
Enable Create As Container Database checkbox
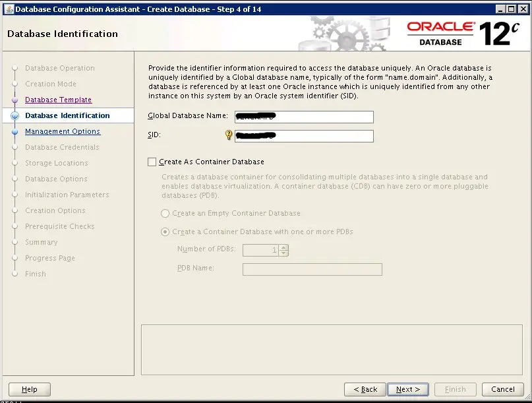pos(152,162)
